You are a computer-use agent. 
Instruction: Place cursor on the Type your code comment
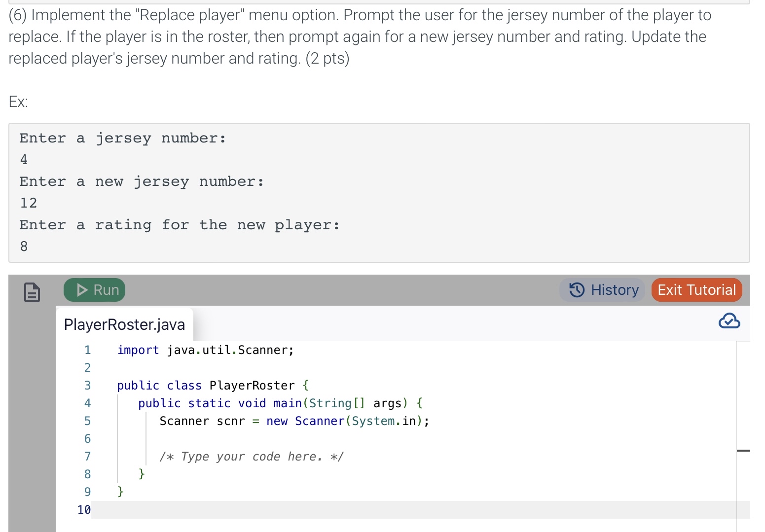click(252, 456)
